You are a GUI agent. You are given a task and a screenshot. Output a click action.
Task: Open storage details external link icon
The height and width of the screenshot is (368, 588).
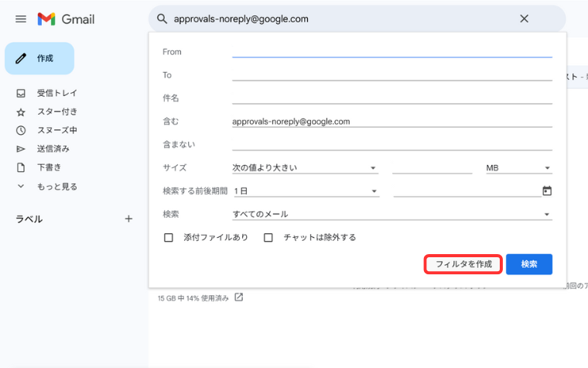239,297
